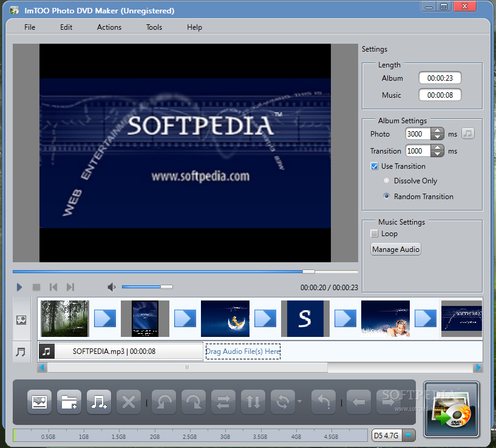
Task: Enable the Loop music checkbox
Action: [x=374, y=234]
